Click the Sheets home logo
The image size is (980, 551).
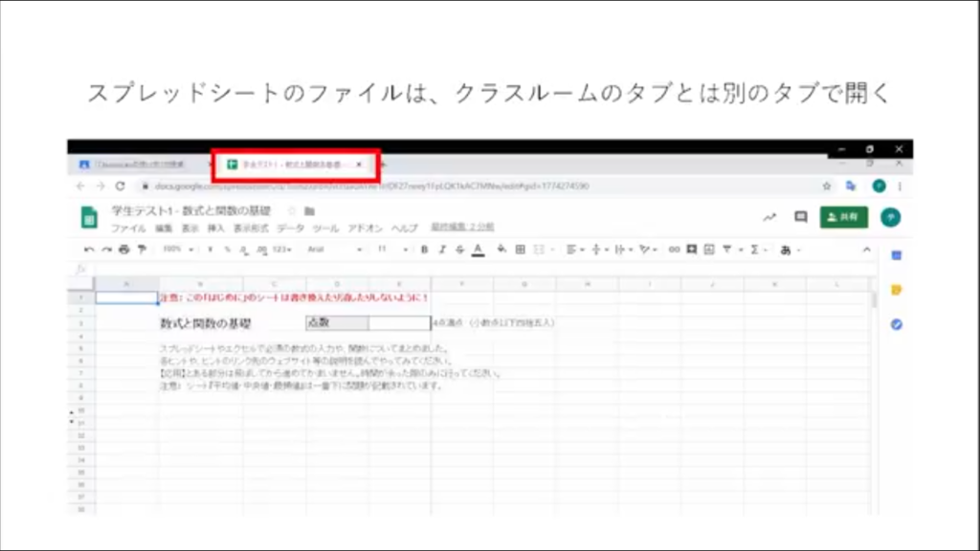[x=89, y=217]
